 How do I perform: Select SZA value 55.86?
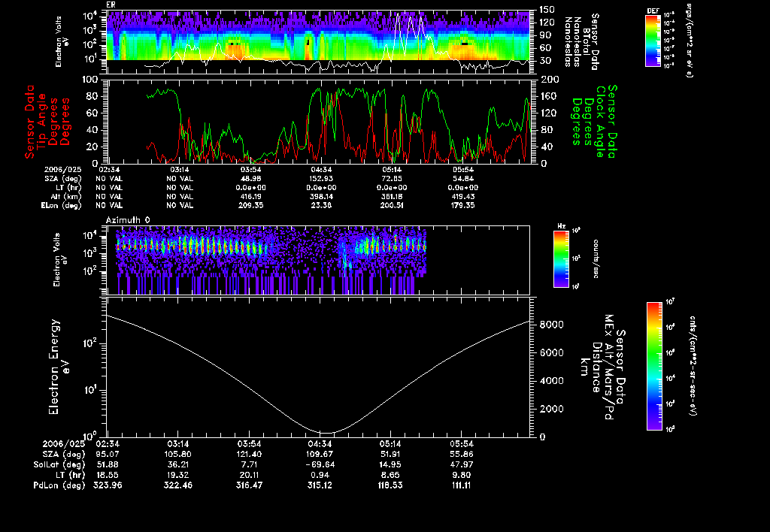[461, 454]
